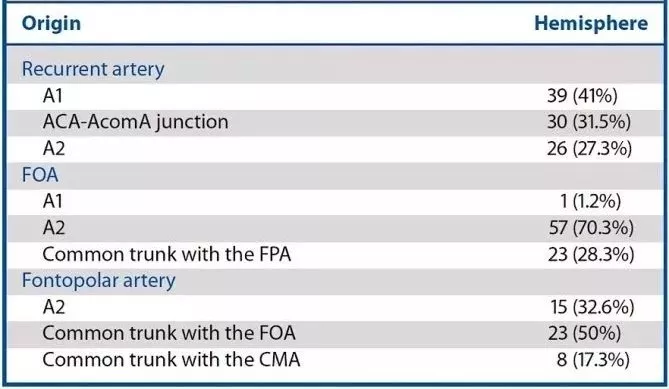Click Common trunk with the FOA

tap(169, 333)
